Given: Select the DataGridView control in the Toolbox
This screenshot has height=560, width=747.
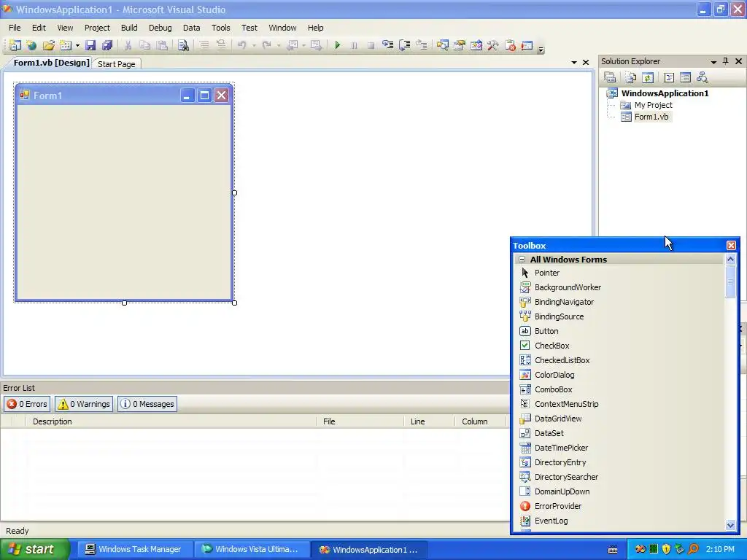Looking at the screenshot, I should 620,419.
